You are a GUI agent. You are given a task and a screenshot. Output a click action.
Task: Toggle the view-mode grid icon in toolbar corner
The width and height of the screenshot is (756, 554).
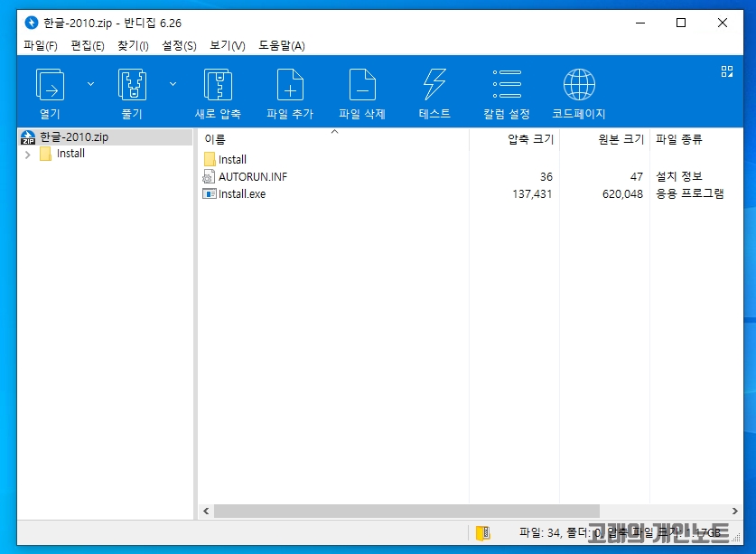(x=727, y=71)
